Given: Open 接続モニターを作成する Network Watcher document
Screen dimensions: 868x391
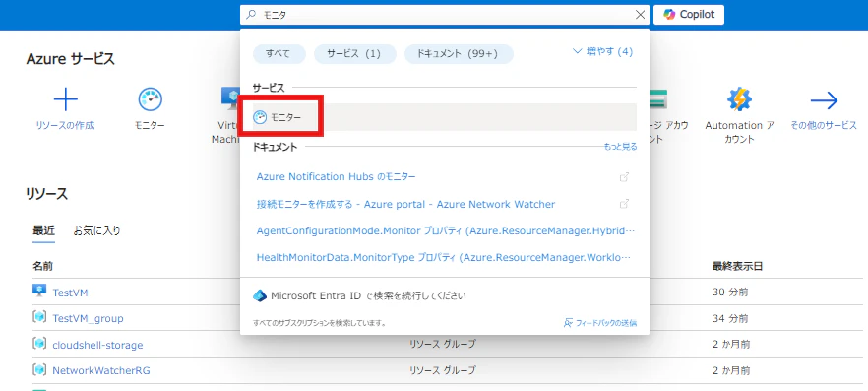Looking at the screenshot, I should coord(405,204).
